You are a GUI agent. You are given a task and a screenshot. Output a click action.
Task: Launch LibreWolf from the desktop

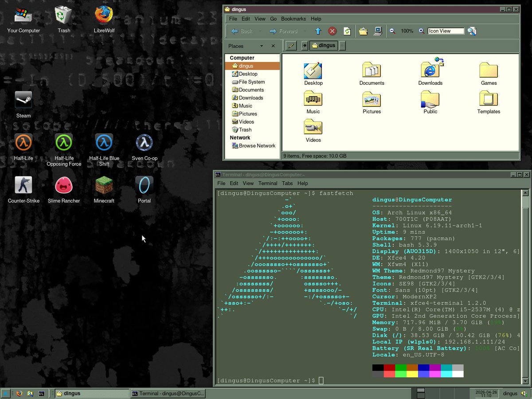[104, 20]
